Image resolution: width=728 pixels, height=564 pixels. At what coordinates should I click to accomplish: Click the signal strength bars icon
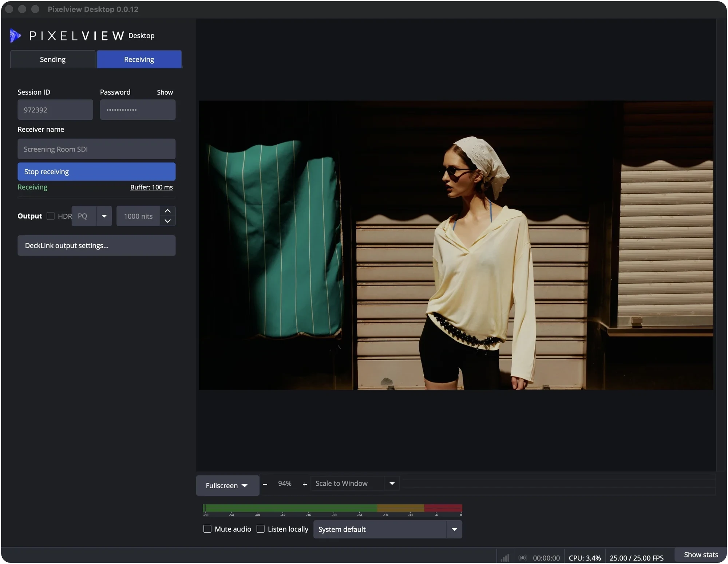505,557
